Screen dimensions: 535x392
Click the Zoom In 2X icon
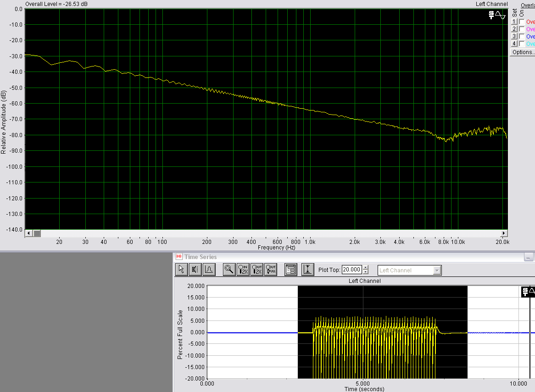[x=243, y=270]
